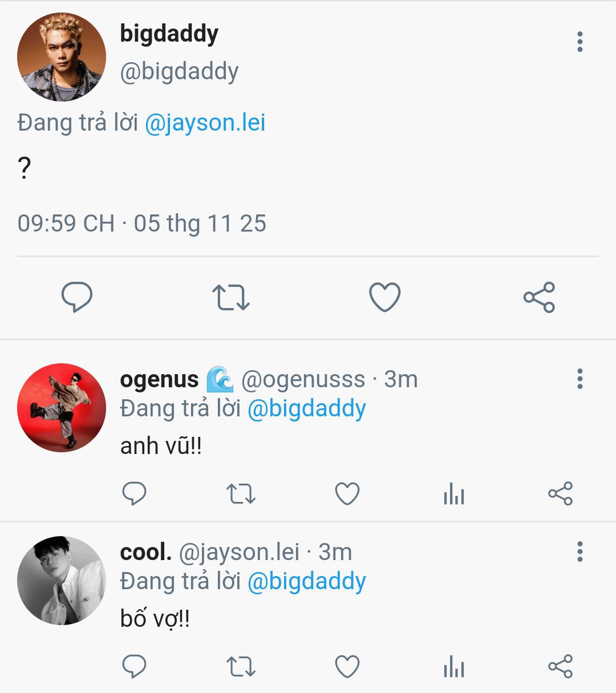Retweet ogenus's "anh vũ!!" reply
Screen dimensions: 616x693
241,494
